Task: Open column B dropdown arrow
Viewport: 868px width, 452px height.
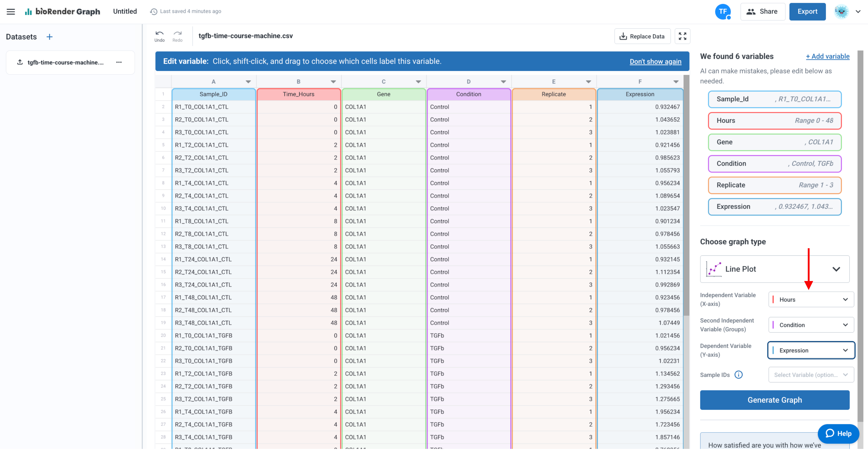Action: [333, 82]
